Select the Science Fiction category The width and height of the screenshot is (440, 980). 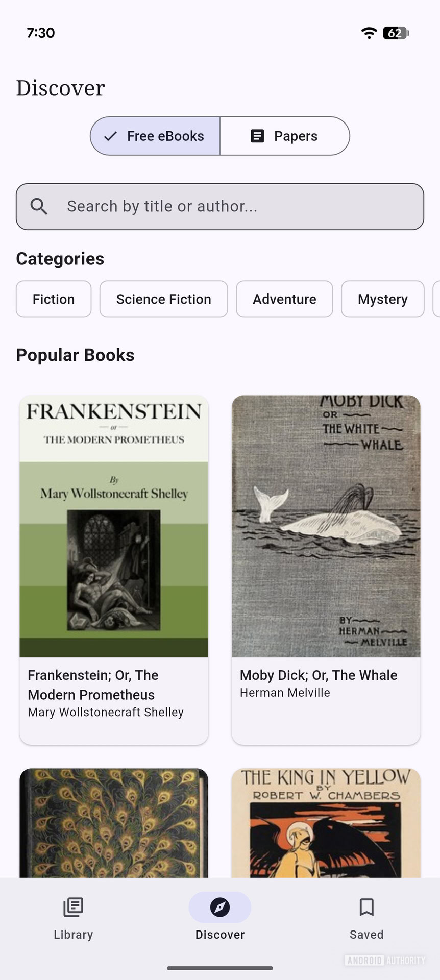point(163,299)
